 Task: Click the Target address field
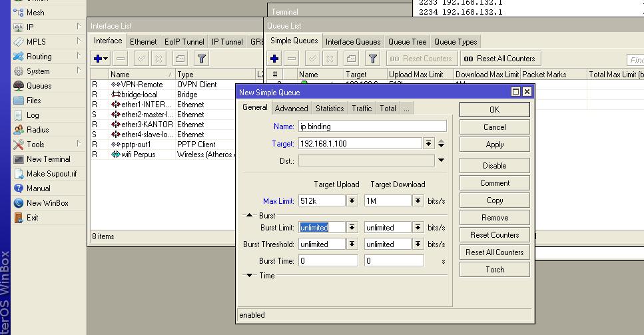pos(360,144)
